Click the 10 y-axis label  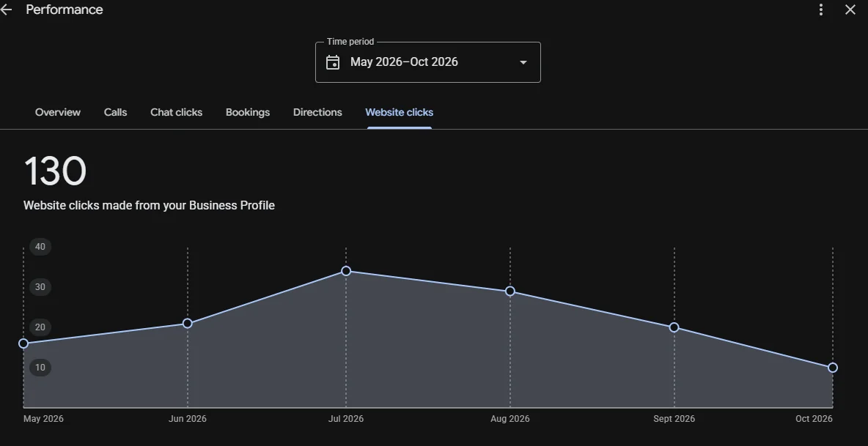coord(40,368)
